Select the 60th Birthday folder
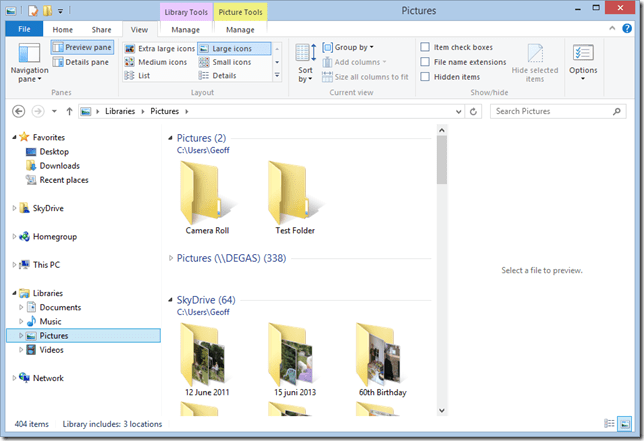 click(x=383, y=360)
